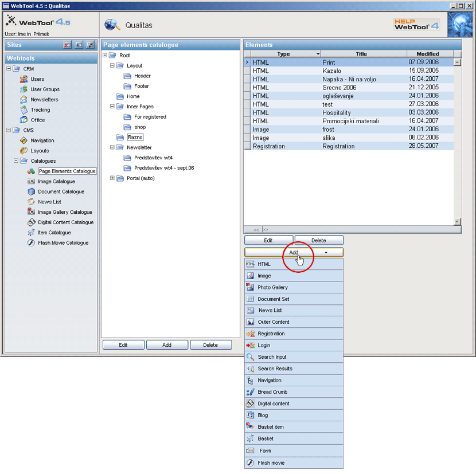Click the Newsletters icon in the CRM tree

point(24,100)
